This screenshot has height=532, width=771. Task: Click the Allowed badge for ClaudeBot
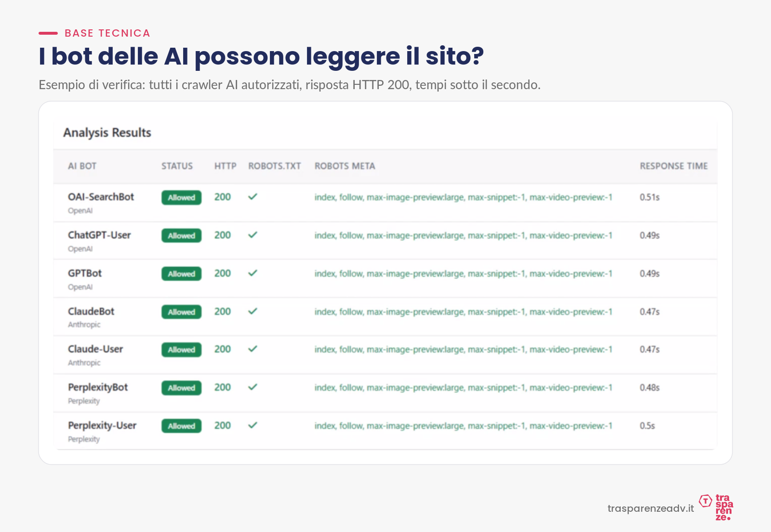181,312
